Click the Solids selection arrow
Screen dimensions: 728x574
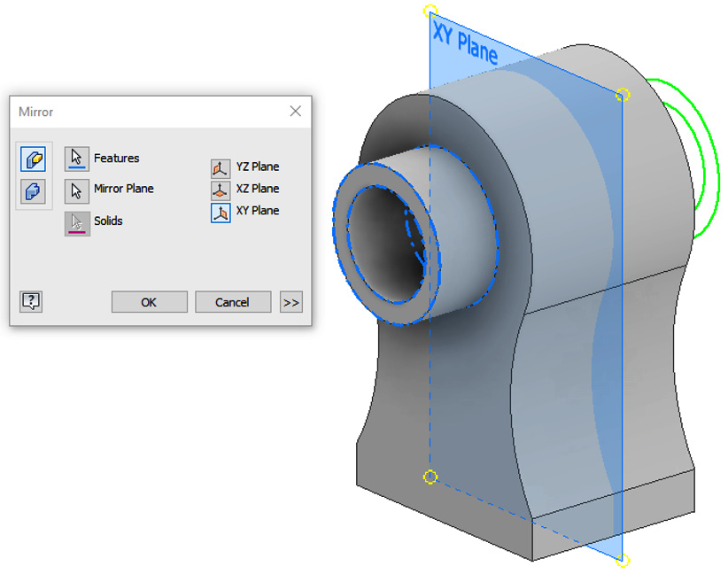tap(77, 223)
